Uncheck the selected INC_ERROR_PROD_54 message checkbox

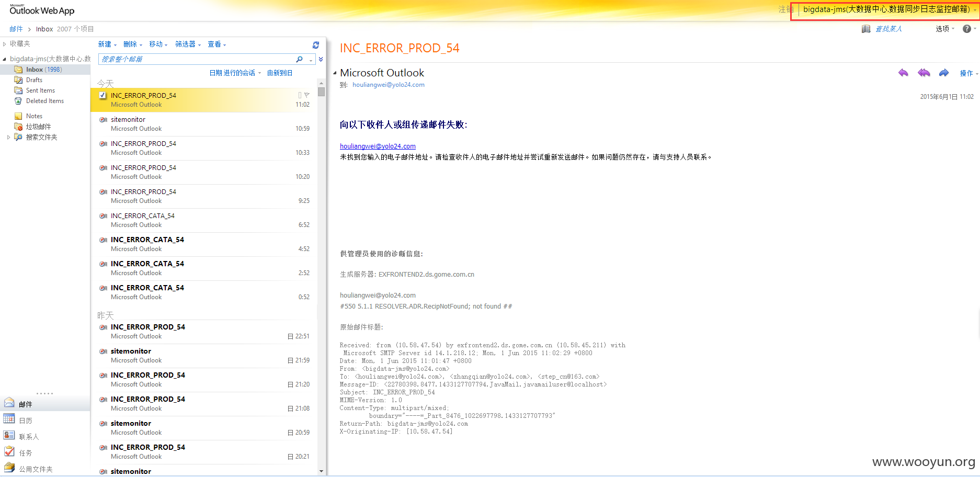tap(103, 95)
